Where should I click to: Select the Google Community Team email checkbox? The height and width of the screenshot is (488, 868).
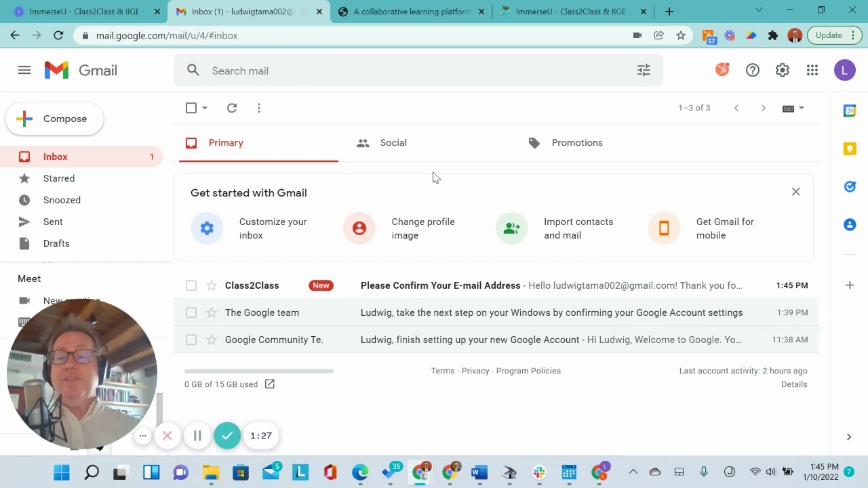pos(191,340)
